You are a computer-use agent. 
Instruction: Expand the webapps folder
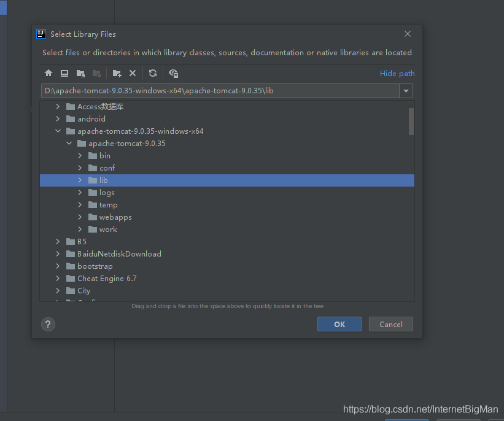click(x=80, y=217)
